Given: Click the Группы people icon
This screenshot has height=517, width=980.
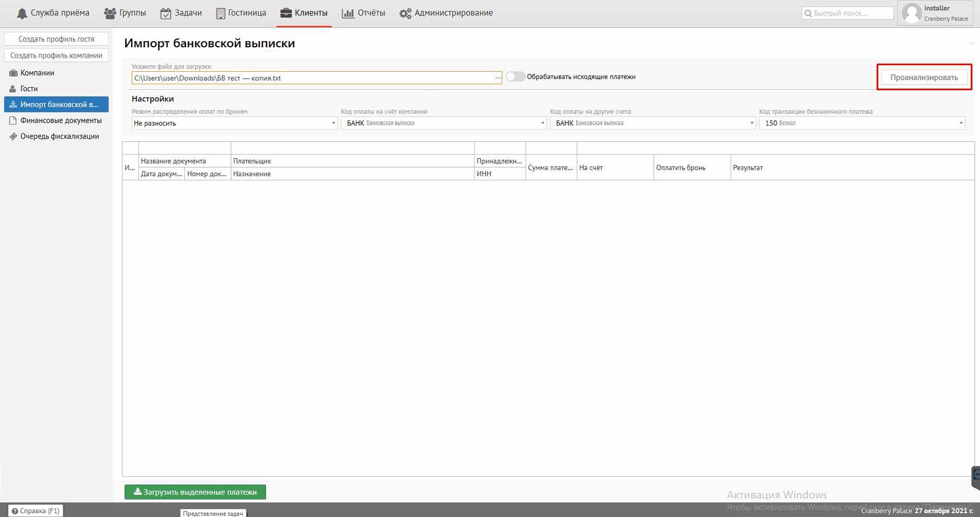Looking at the screenshot, I should [110, 13].
